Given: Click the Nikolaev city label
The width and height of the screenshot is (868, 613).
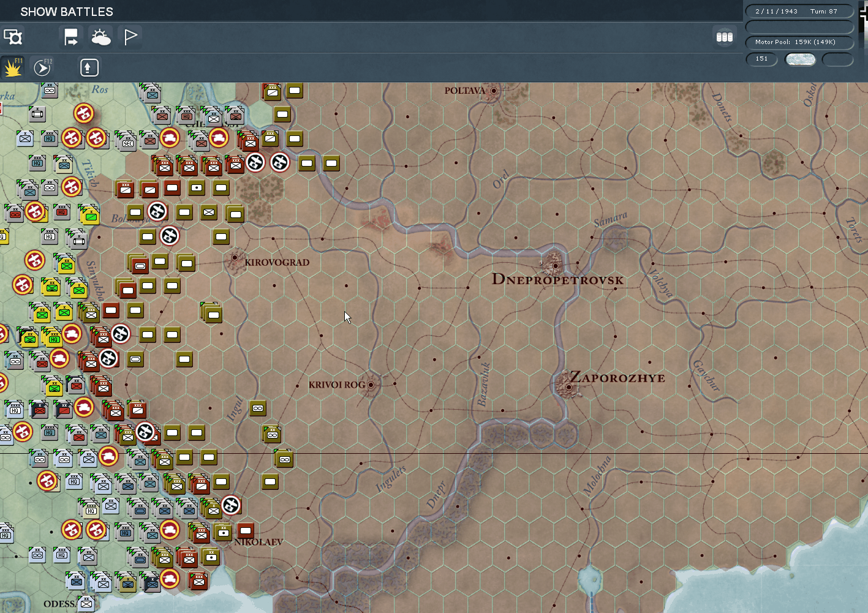Looking at the screenshot, I should (259, 542).
